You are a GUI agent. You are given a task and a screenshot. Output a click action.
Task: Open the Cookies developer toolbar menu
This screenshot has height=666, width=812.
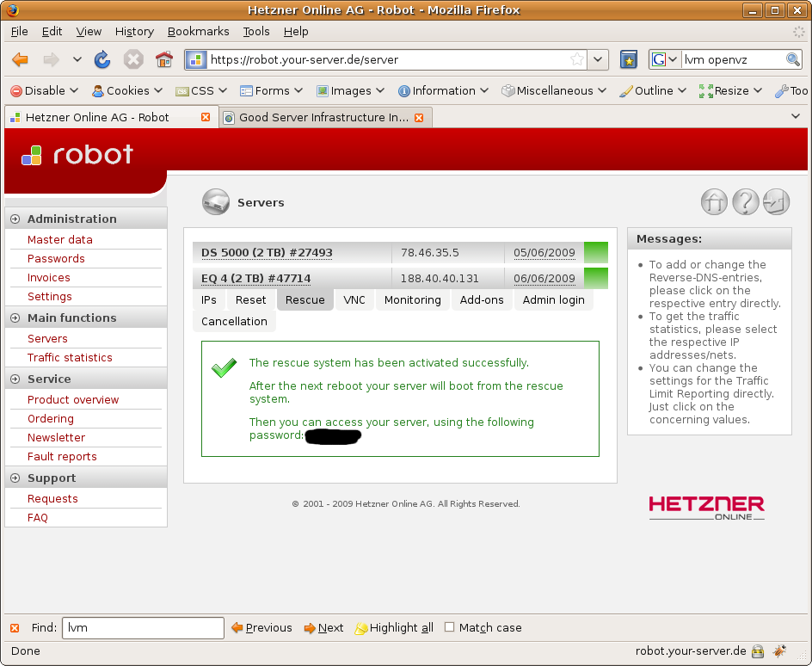point(127,90)
